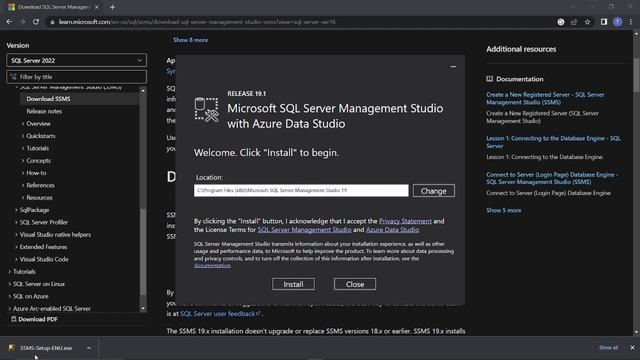Click Show 5 more in Additional resources
The width and height of the screenshot is (640, 360).
[x=503, y=210]
